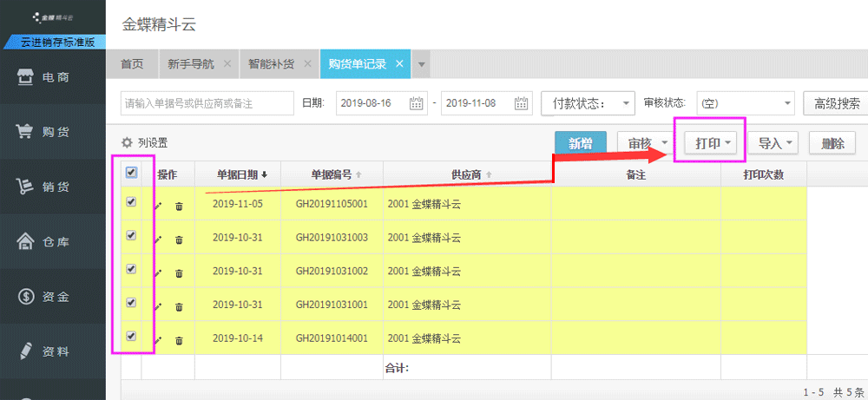Viewport: 868px width, 400px height.
Task: Open the 购货 shopping cart module
Action: 53,132
